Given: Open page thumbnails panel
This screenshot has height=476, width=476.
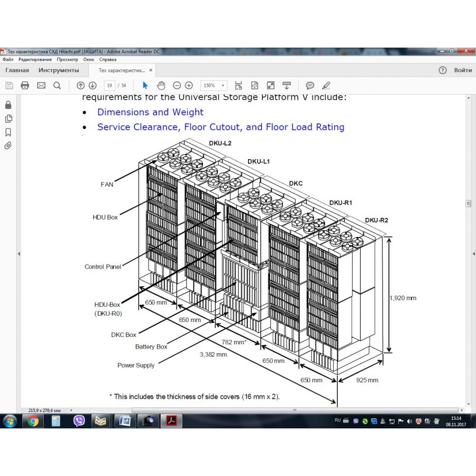Looking at the screenshot, I should tap(8, 118).
